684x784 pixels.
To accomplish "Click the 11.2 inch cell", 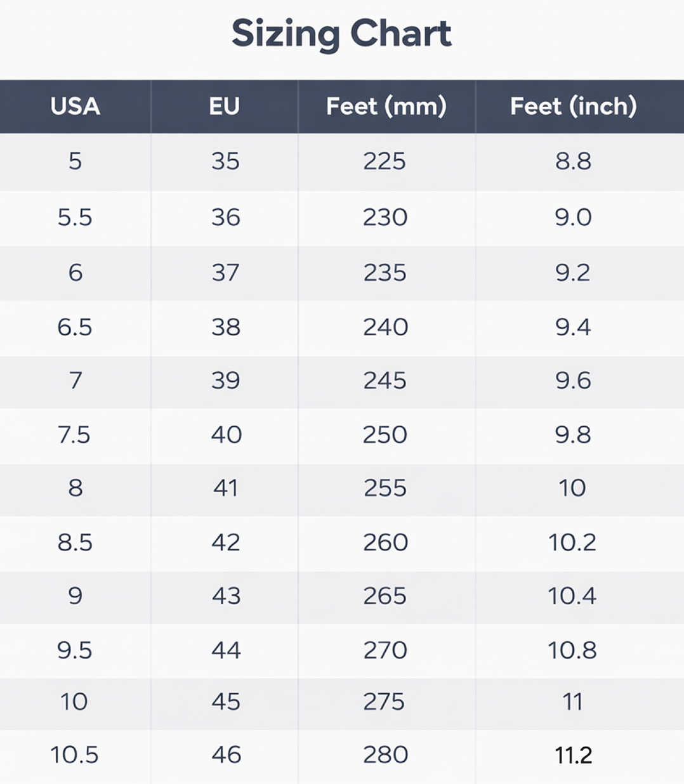I will 573,755.
